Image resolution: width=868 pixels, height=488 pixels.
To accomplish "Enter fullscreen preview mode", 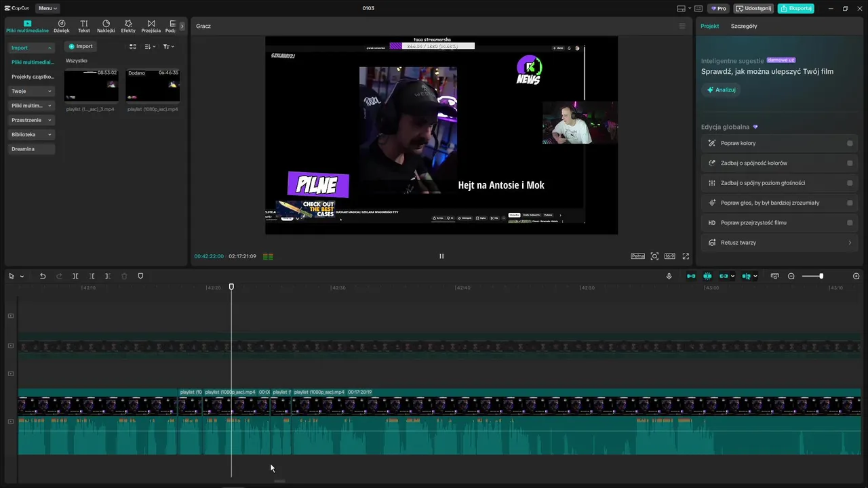I will click(x=686, y=256).
